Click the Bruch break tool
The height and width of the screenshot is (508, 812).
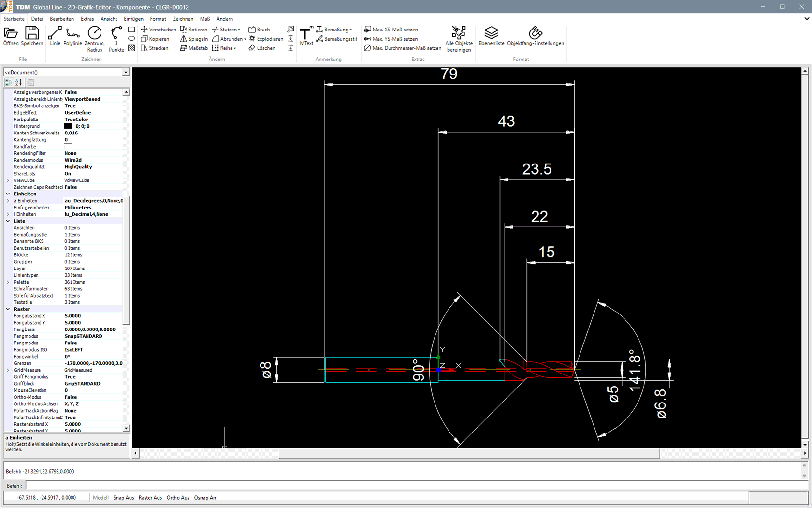tap(259, 30)
